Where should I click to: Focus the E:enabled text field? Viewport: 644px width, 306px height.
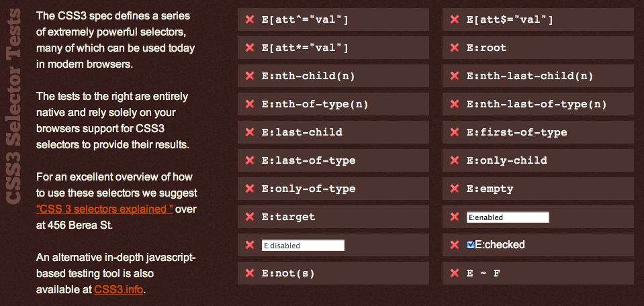(x=508, y=217)
